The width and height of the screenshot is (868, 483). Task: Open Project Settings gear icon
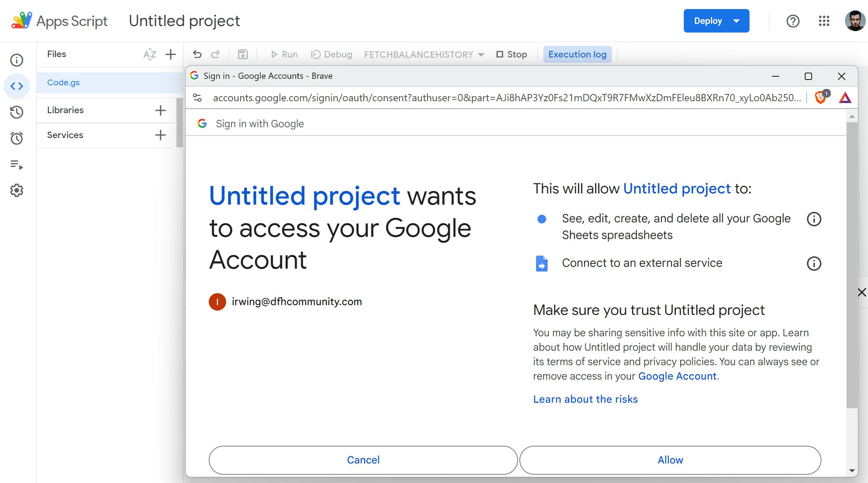[17, 190]
